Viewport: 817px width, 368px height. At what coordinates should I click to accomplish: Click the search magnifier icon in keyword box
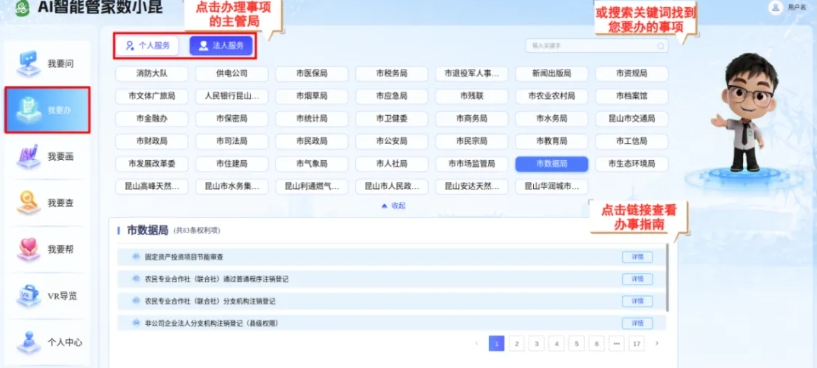pos(660,46)
